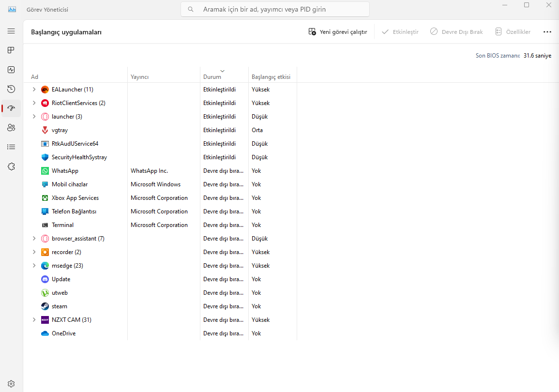Click the SecurityHealthSystray shield icon
The width and height of the screenshot is (559, 392).
click(x=45, y=157)
